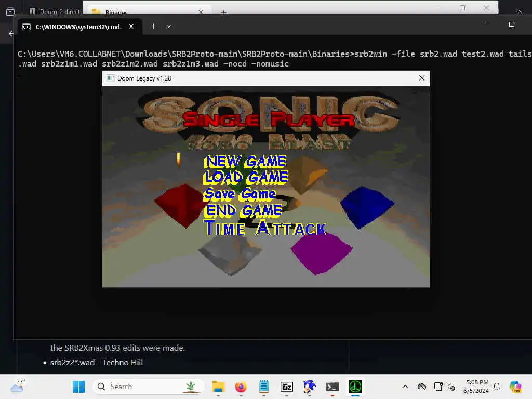532x399 pixels.
Task: Open 7-Zip from the taskbar
Action: [287, 387]
